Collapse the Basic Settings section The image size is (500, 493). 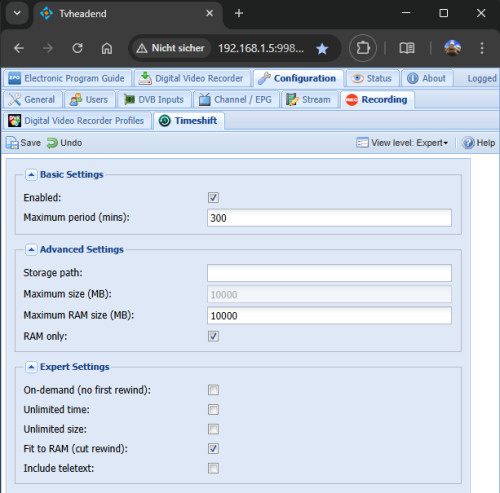(x=31, y=175)
